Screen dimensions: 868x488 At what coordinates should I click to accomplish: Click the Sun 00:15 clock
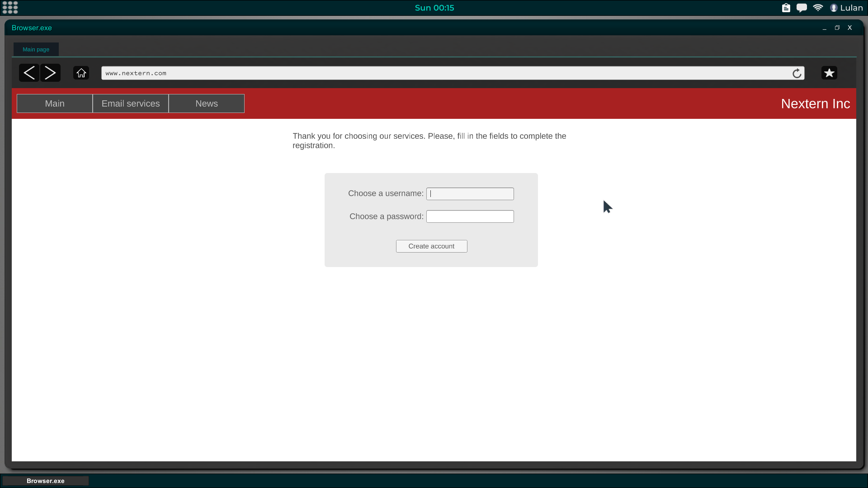point(434,8)
